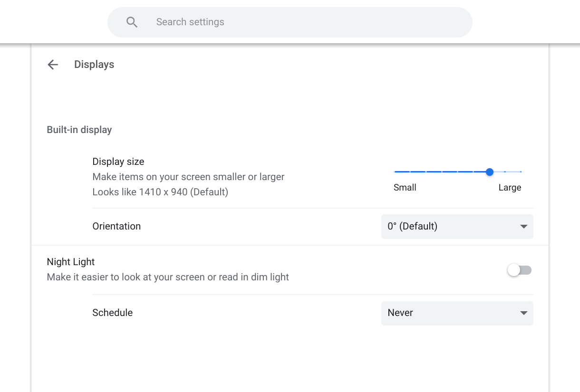This screenshot has width=580, height=392.
Task: Toggle the Night Light switch on
Action: (x=519, y=270)
